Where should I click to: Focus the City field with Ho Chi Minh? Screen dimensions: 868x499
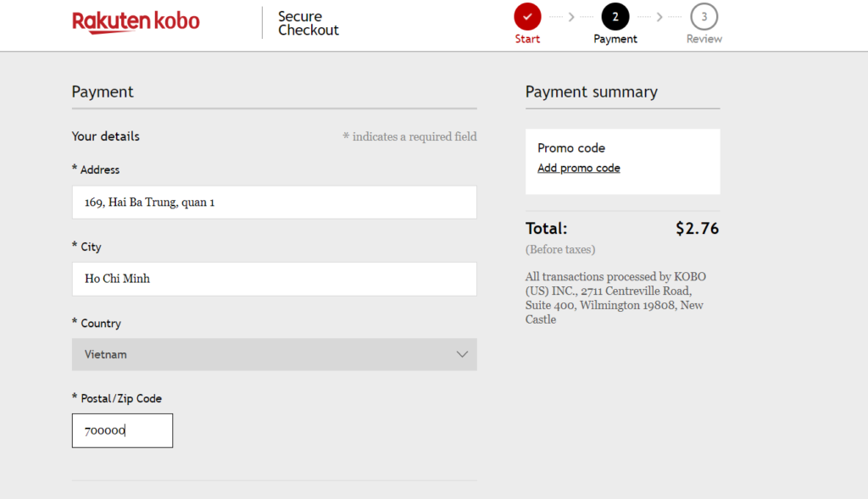274,279
